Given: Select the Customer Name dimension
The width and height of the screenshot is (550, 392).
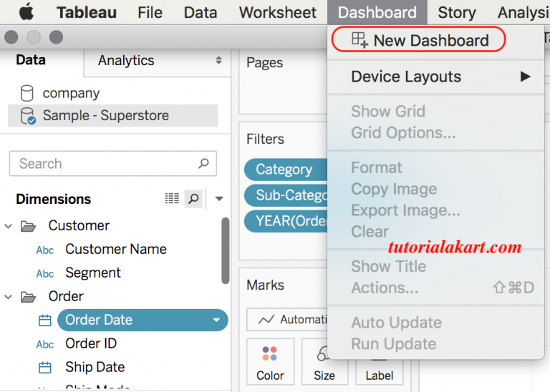Looking at the screenshot, I should click(116, 249).
